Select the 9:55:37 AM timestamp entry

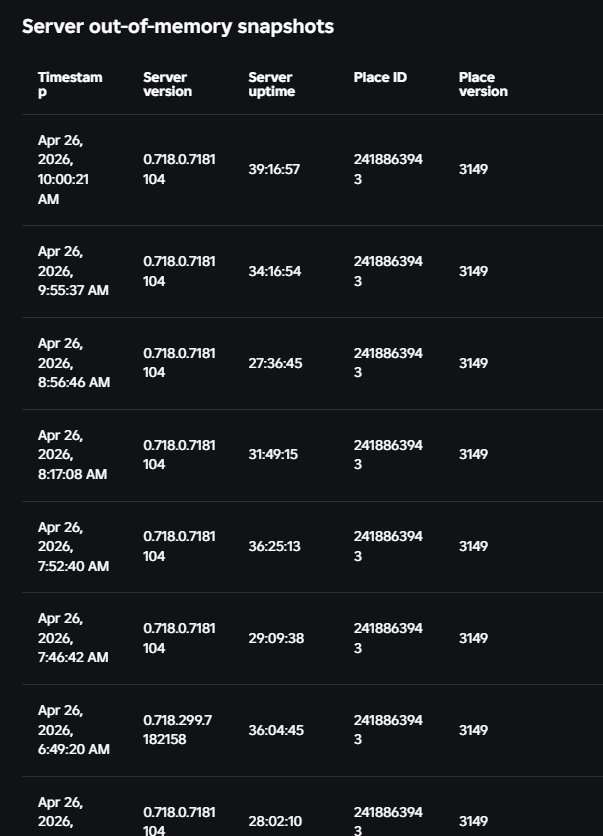[x=73, y=271]
